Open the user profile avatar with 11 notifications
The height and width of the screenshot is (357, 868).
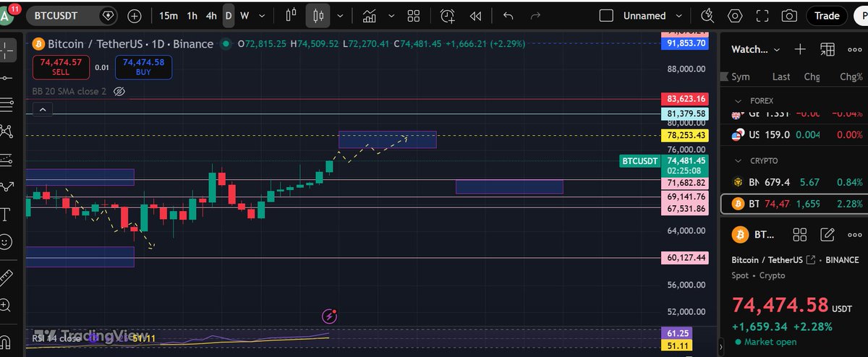8,15
